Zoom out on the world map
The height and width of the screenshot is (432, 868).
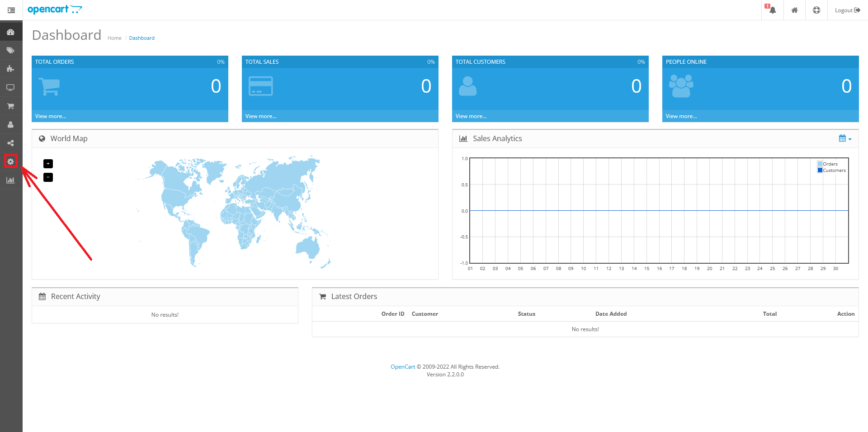pos(48,177)
